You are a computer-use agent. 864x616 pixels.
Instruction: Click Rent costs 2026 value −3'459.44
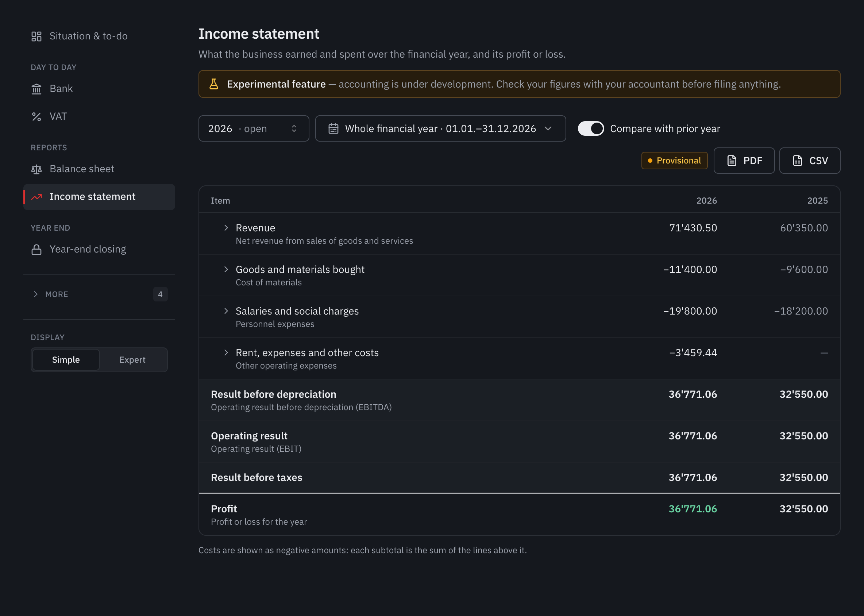693,353
